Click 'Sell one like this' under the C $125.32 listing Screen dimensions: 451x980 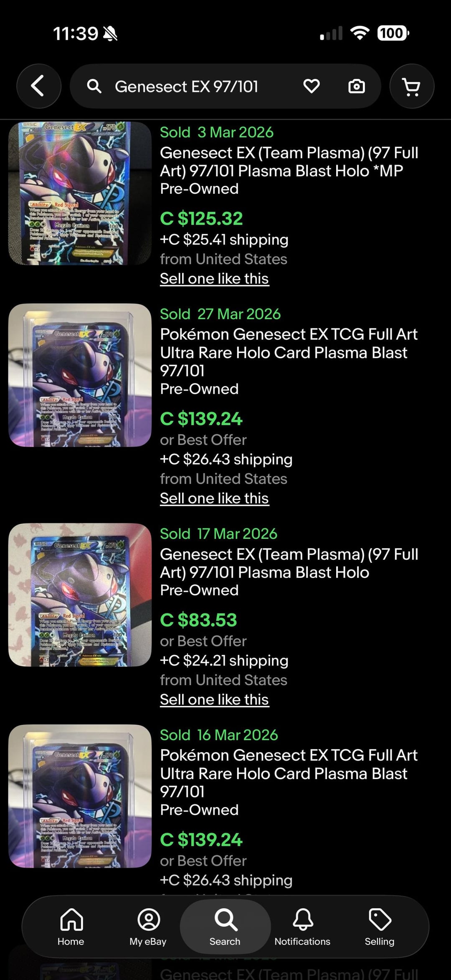tap(214, 279)
